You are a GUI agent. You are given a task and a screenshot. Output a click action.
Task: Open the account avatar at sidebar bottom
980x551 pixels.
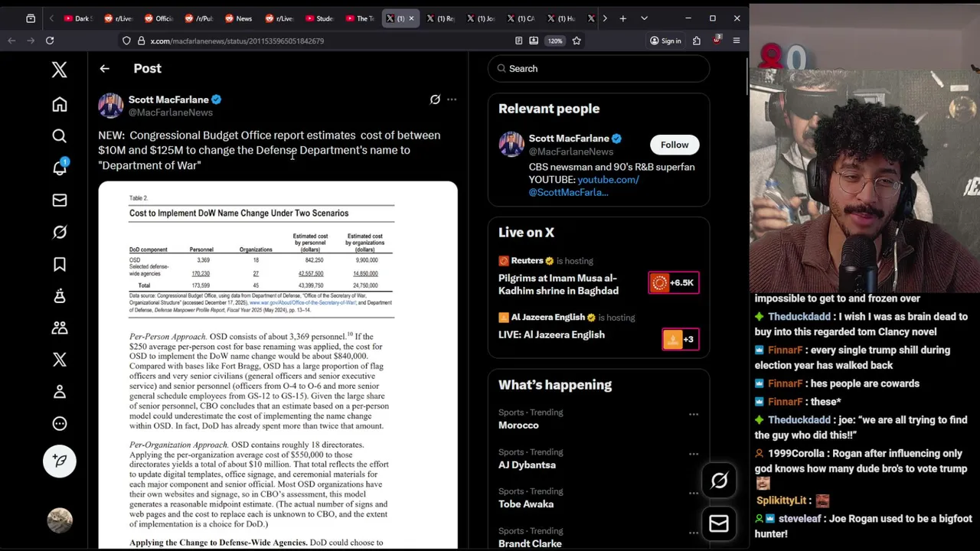point(59,520)
